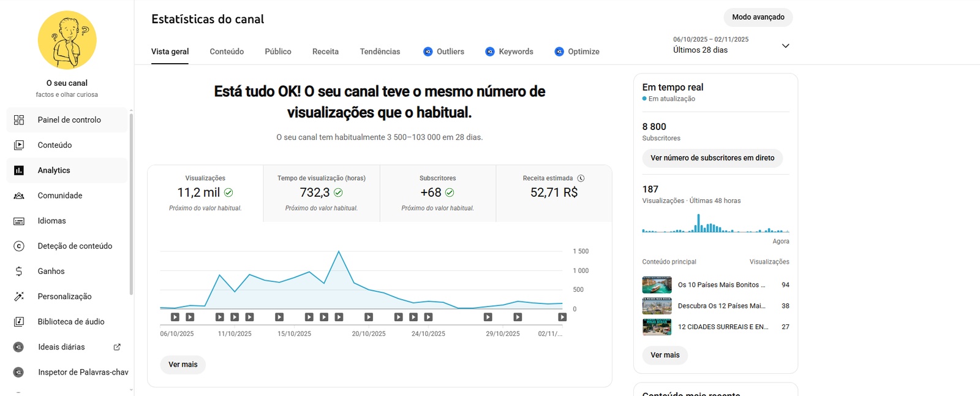Click the text factos e olhar curiosa
Screen dimensions: 980x396
(67, 95)
